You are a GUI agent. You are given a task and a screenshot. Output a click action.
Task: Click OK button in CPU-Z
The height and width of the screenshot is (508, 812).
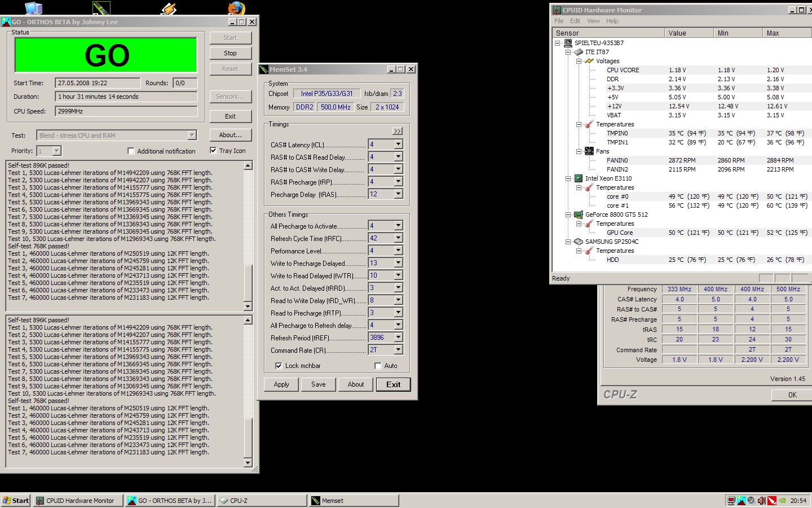pos(792,395)
